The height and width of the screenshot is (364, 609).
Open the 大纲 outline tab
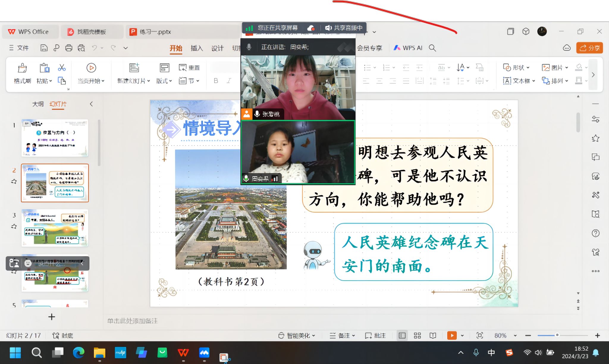(38, 104)
